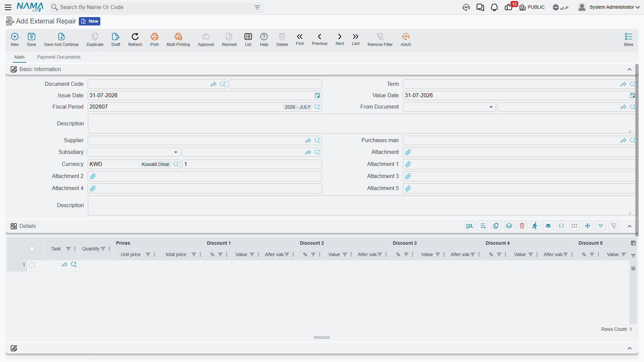Click the horizontal panel splitter handle

point(322,338)
